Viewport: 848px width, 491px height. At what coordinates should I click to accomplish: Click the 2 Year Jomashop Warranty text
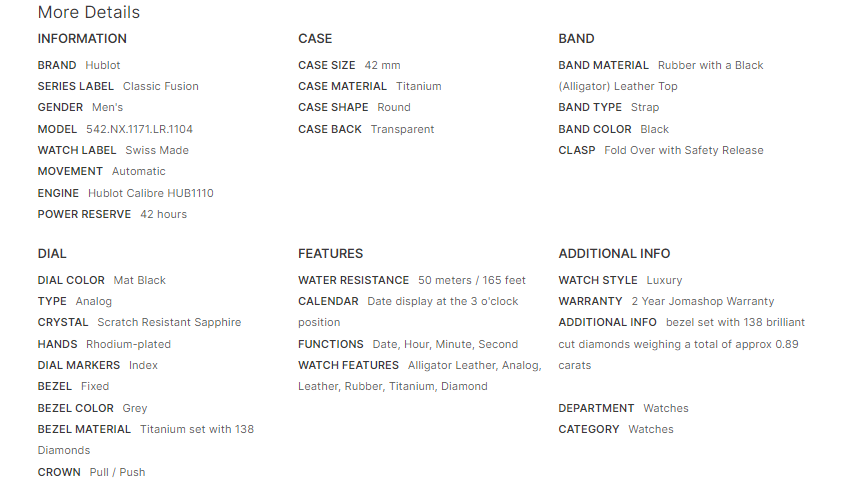[x=702, y=301]
